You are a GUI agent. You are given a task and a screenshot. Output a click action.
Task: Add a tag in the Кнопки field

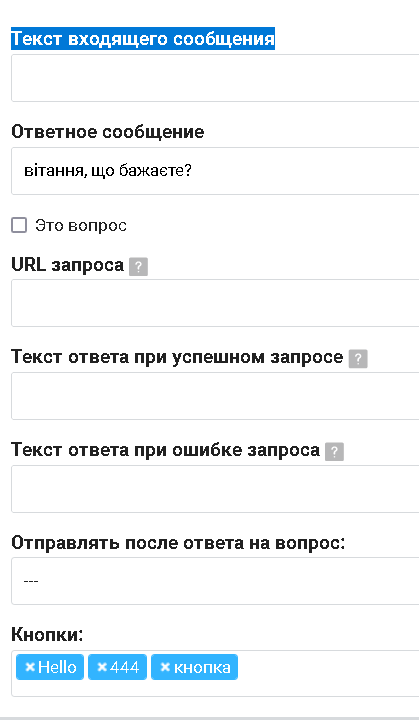click(326, 673)
